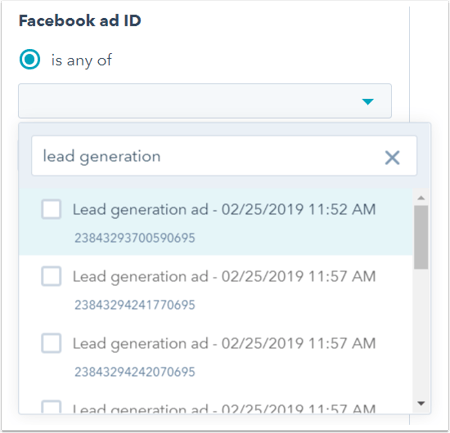Click the scrollbar up arrow in the ad list
The width and height of the screenshot is (450, 433).
tap(421, 198)
